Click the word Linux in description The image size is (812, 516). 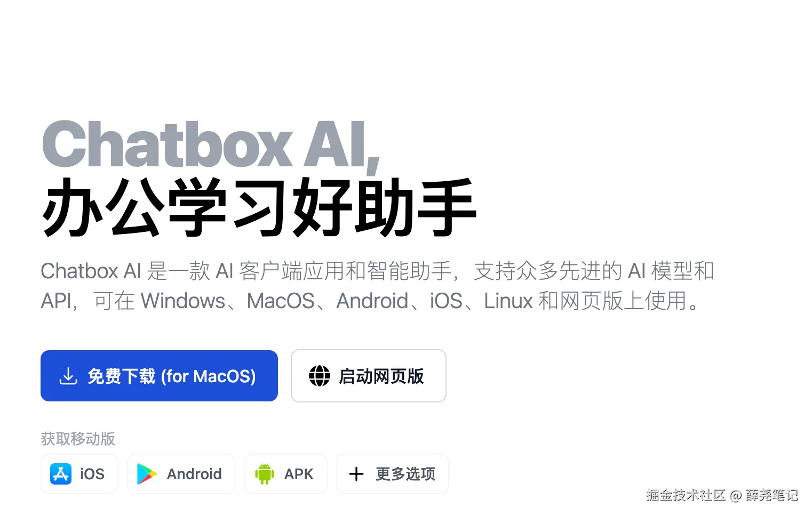tap(508, 301)
